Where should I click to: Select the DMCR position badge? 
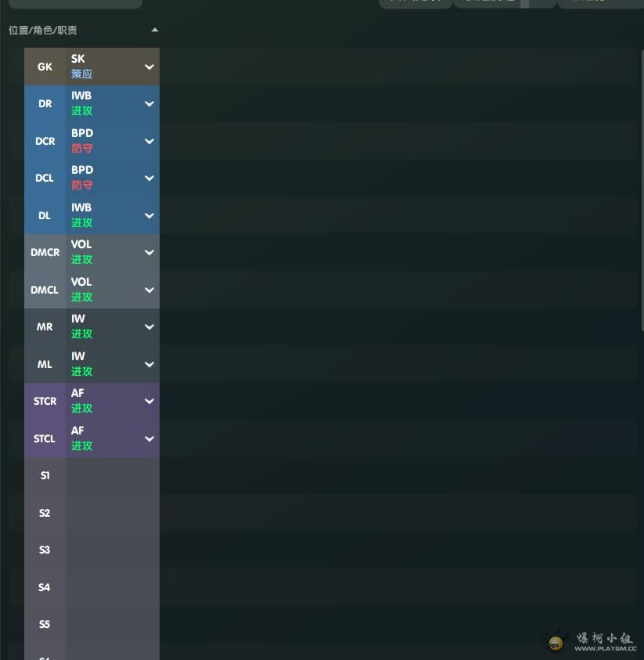[45, 252]
